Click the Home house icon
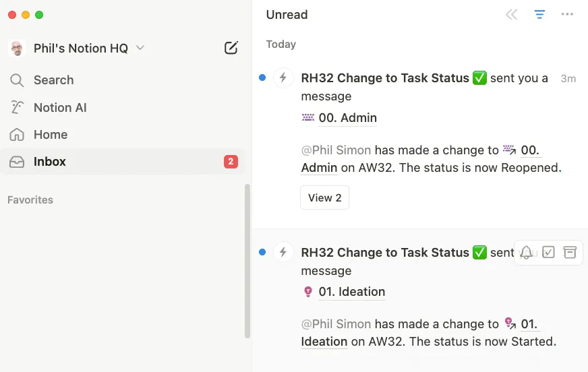Screen dimensions: 588x372 coord(17,135)
